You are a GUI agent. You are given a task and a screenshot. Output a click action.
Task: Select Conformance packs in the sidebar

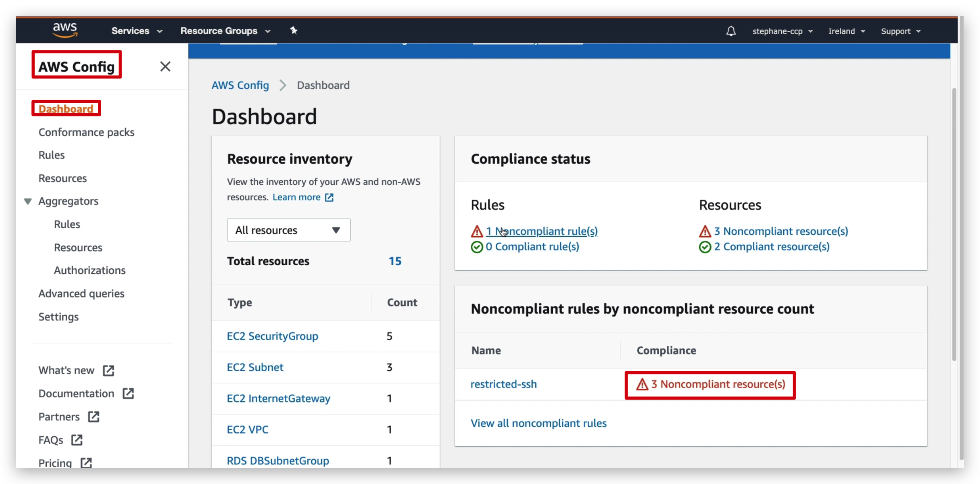coord(86,132)
